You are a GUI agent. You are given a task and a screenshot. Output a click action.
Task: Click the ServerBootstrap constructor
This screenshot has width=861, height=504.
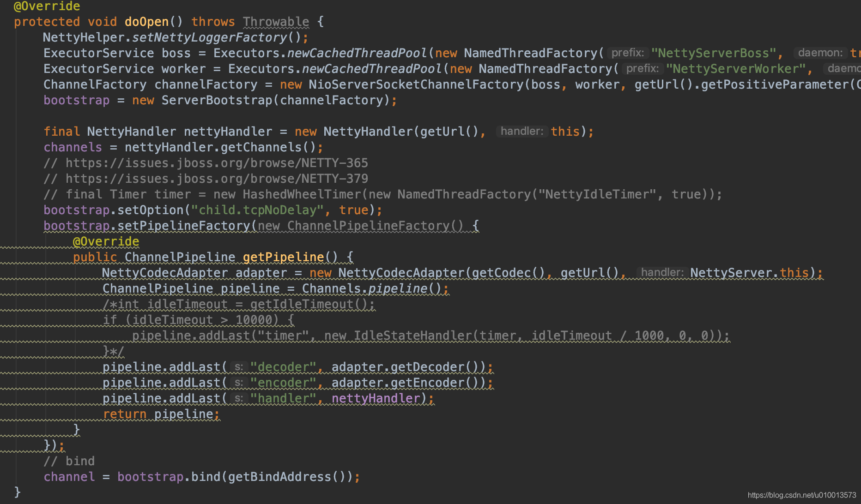[217, 100]
